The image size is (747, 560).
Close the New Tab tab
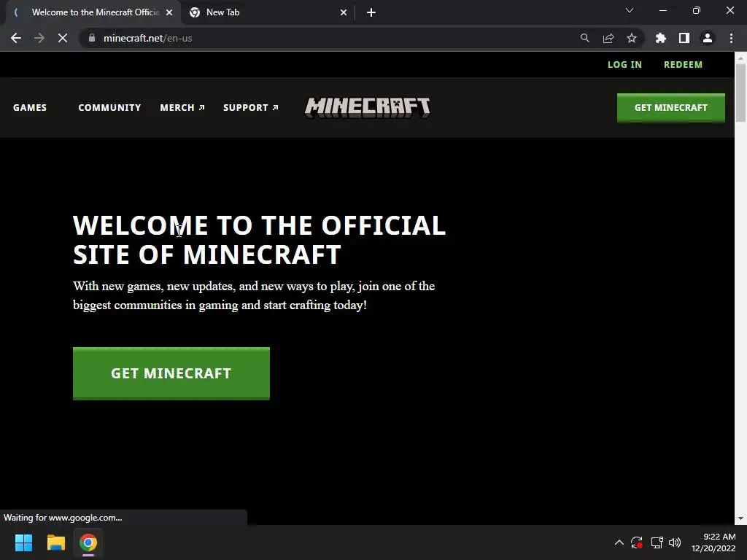click(x=344, y=12)
